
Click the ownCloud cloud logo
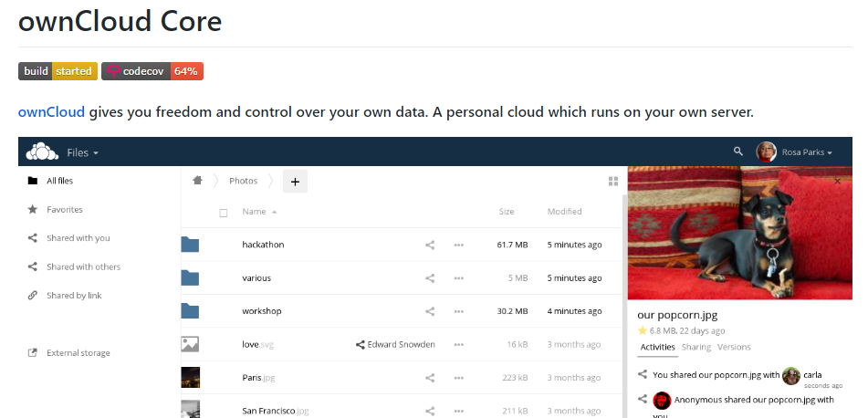(x=42, y=152)
